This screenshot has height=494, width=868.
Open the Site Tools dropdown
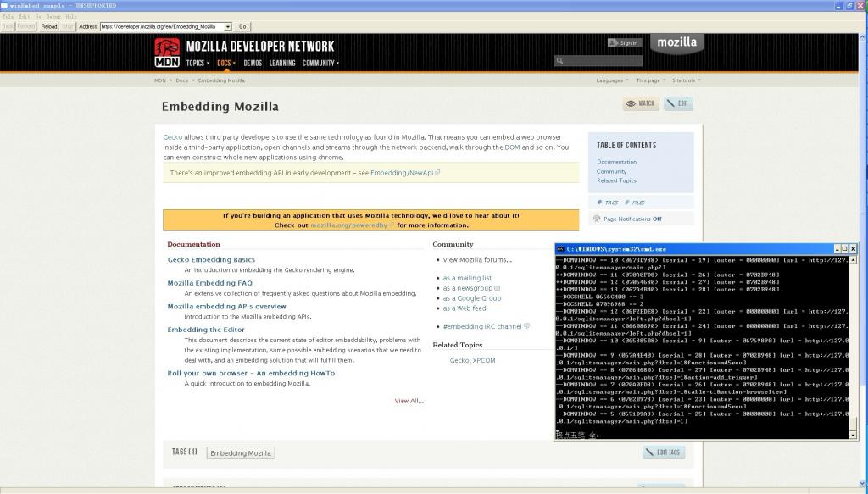[685, 80]
